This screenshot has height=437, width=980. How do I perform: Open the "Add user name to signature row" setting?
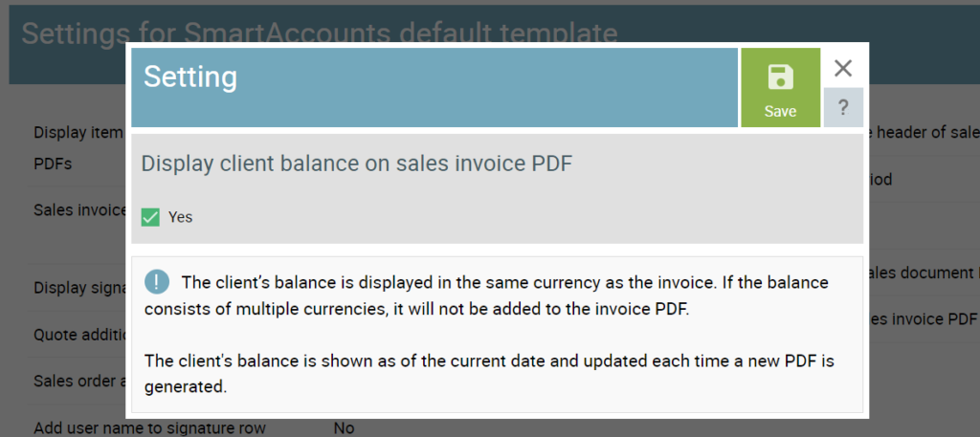click(150, 428)
